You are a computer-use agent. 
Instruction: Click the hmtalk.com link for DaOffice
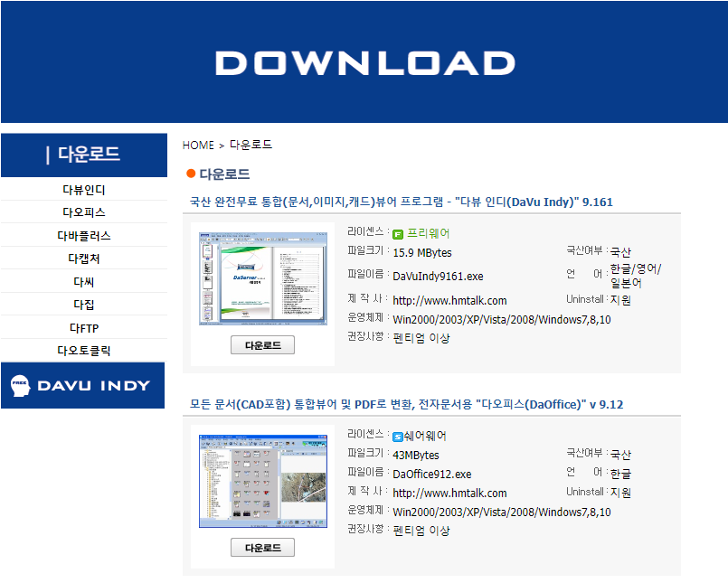pyautogui.click(x=449, y=493)
